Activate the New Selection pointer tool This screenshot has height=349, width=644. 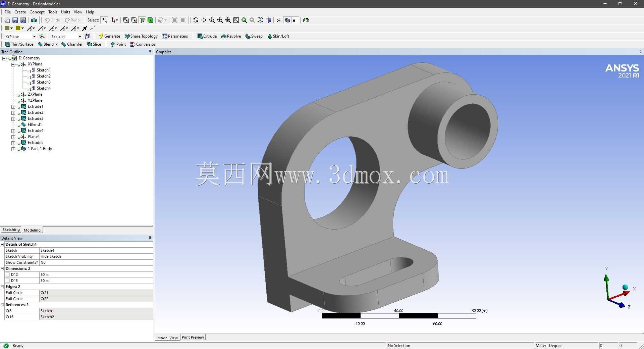(105, 20)
